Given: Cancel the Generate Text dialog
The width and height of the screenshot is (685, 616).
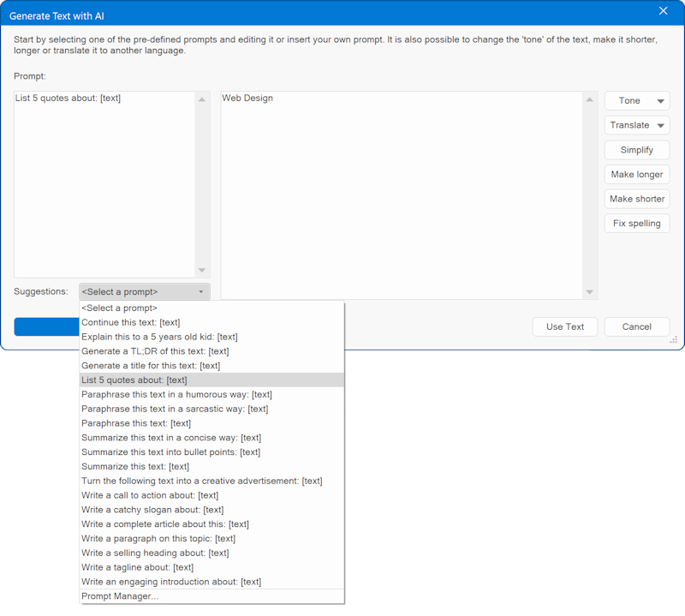Looking at the screenshot, I should click(636, 326).
